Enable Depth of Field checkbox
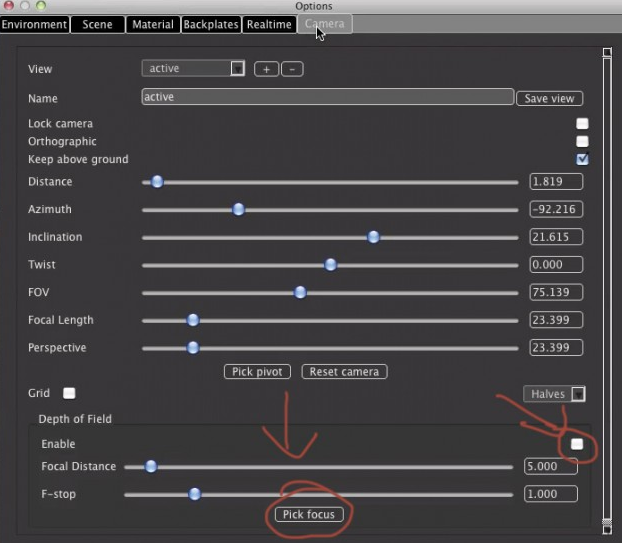 576,444
